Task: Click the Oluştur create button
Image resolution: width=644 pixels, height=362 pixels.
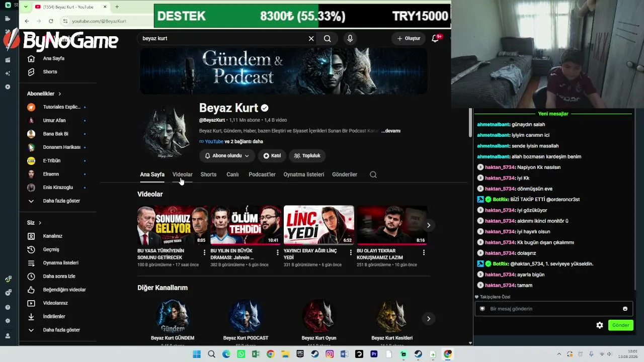Action: click(x=409, y=38)
